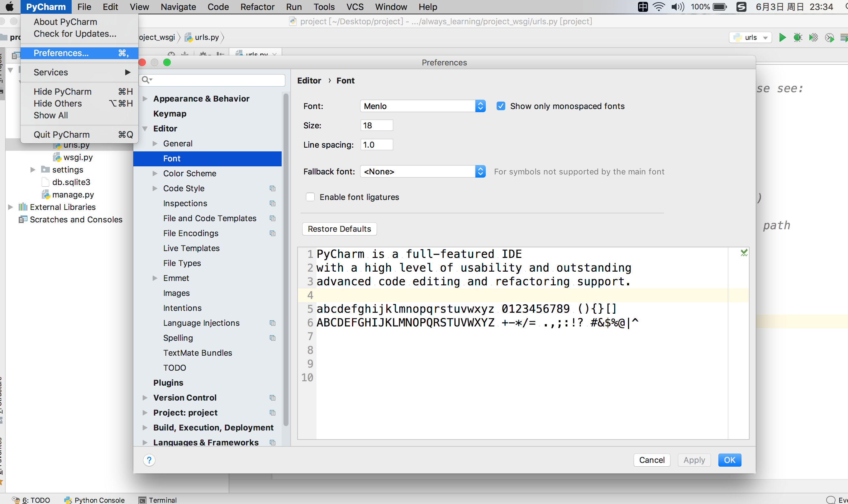Expand the Emmet node

coord(155,278)
